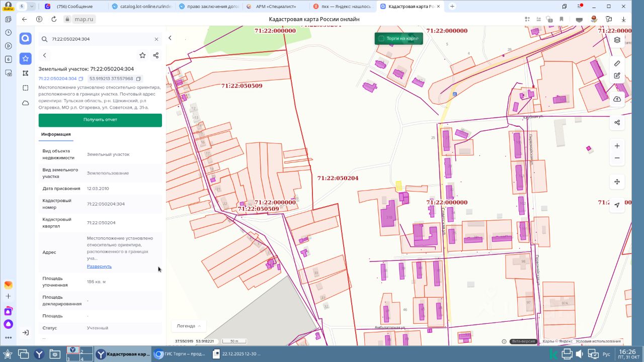This screenshot has width=644, height=362.
Task: Expand the Легенда panel
Action: point(189,326)
